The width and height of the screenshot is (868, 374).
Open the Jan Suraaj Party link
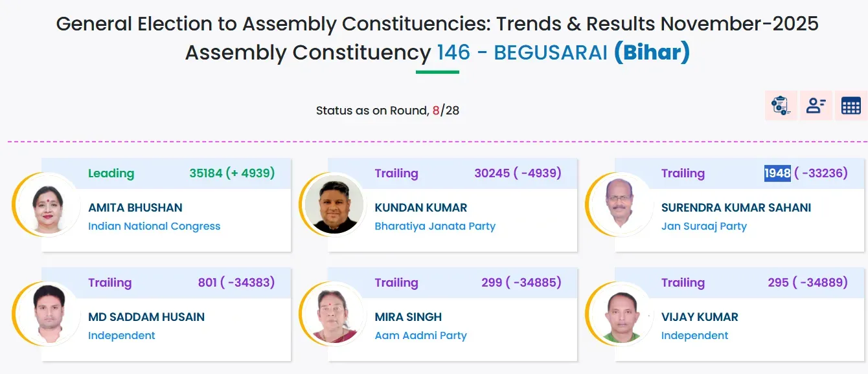pyautogui.click(x=705, y=226)
